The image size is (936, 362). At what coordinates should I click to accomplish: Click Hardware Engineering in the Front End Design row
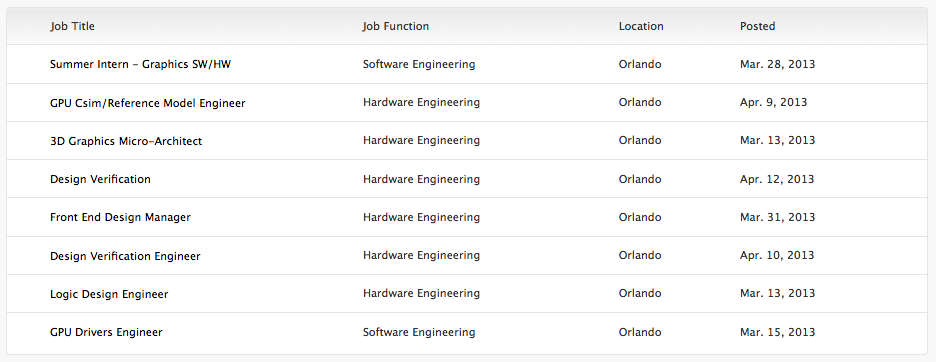click(421, 217)
